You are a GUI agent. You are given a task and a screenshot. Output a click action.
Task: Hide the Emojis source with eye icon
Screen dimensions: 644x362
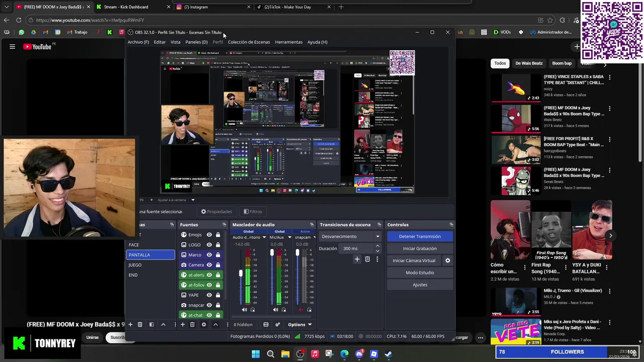[x=209, y=235]
